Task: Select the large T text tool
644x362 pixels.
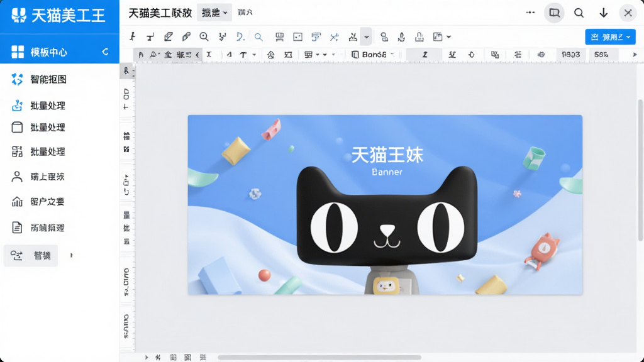Action: point(243,55)
